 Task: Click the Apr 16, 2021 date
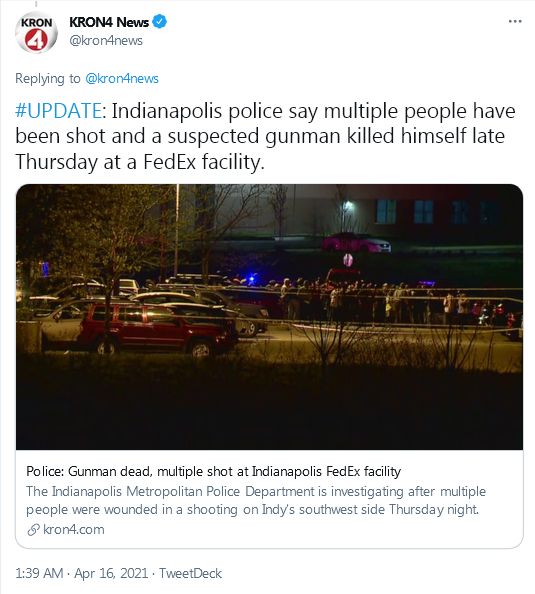click(111, 573)
